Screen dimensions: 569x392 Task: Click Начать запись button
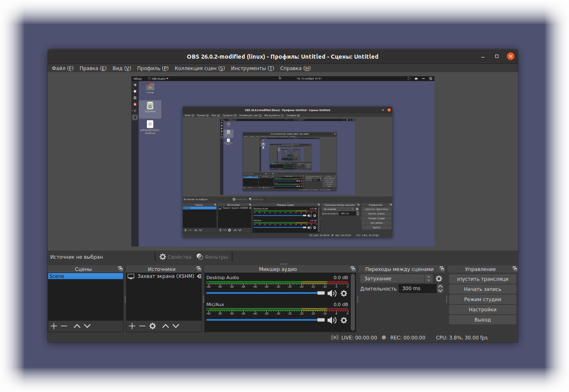click(x=483, y=289)
